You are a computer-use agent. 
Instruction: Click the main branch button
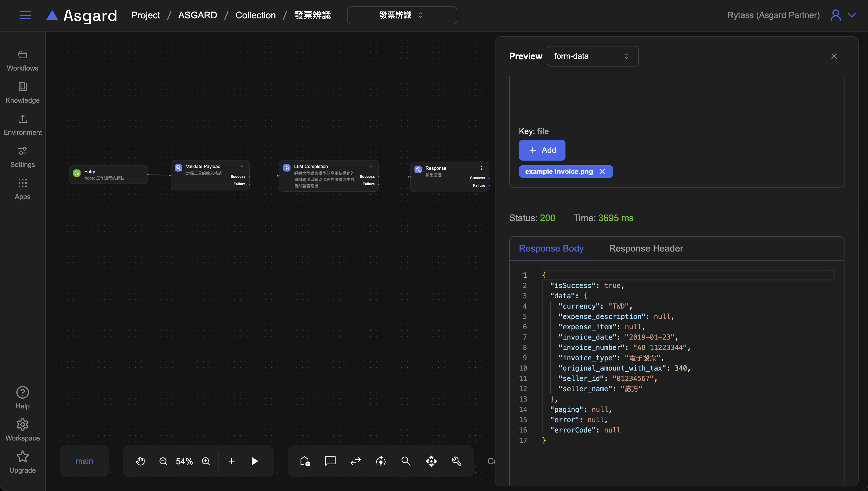84,461
